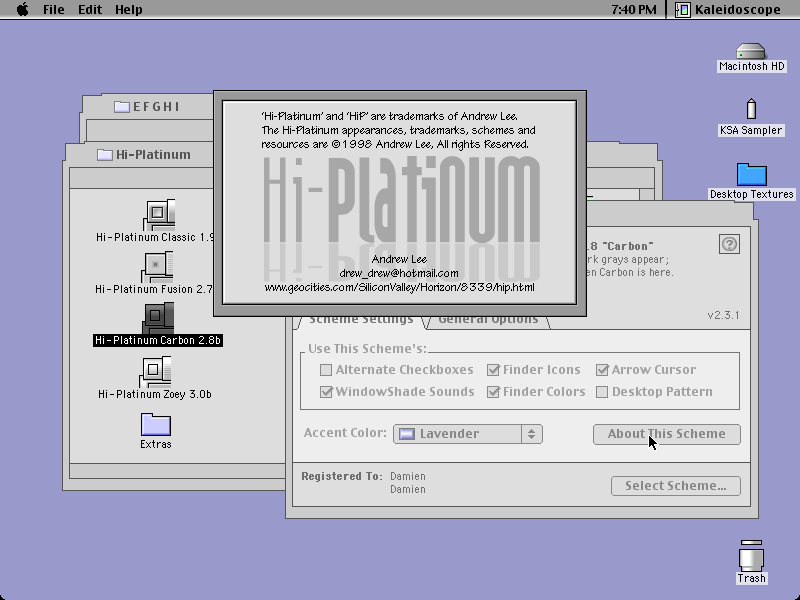Switch to the General Options tab
This screenshot has height=600, width=800.
pyautogui.click(x=488, y=321)
